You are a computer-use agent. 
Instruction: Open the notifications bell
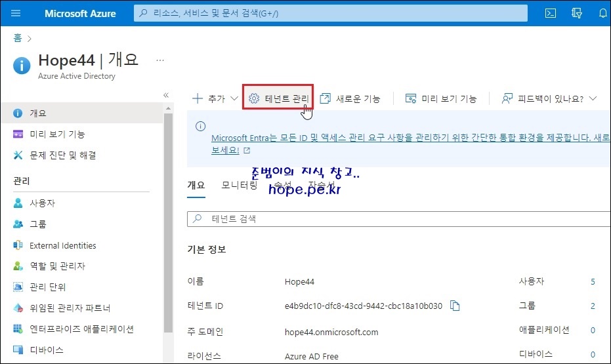tap(603, 13)
